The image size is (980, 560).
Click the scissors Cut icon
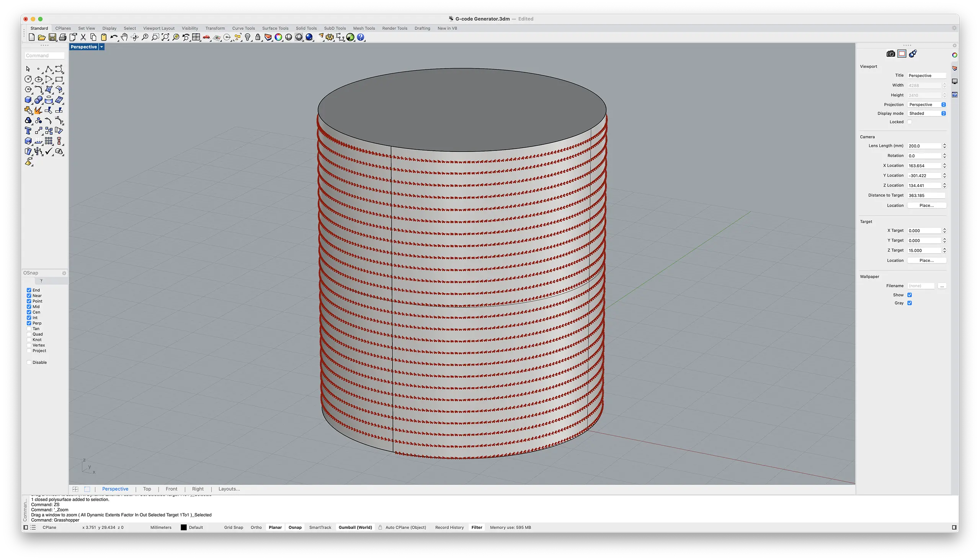click(83, 37)
